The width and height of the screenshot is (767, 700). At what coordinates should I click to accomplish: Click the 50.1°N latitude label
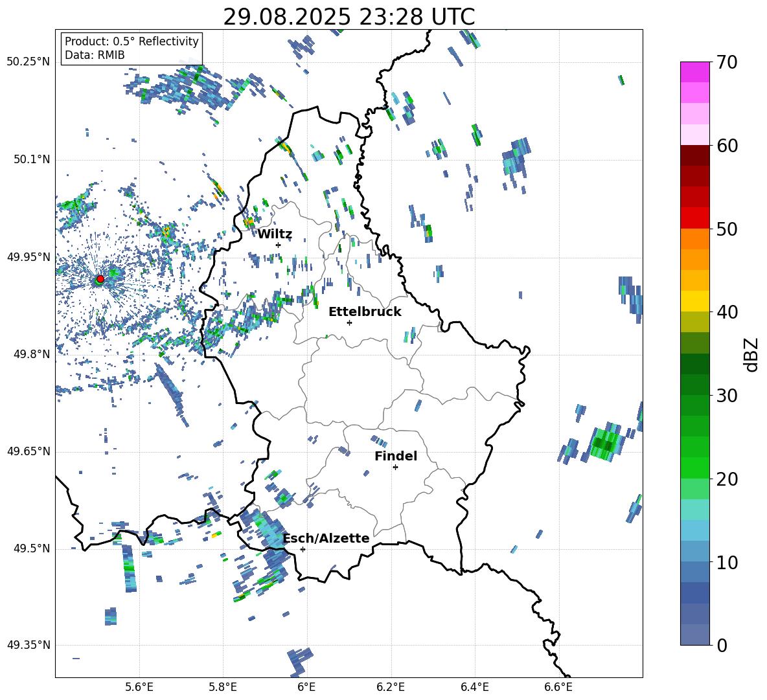(32, 159)
